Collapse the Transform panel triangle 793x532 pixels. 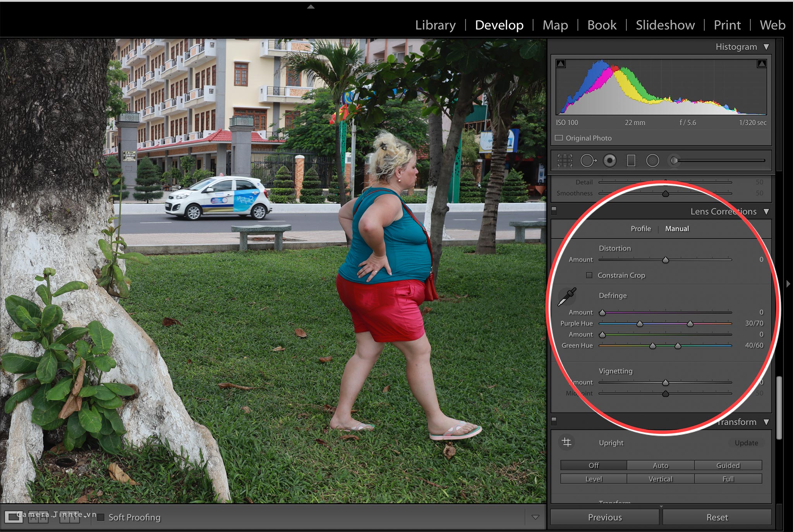point(766,422)
